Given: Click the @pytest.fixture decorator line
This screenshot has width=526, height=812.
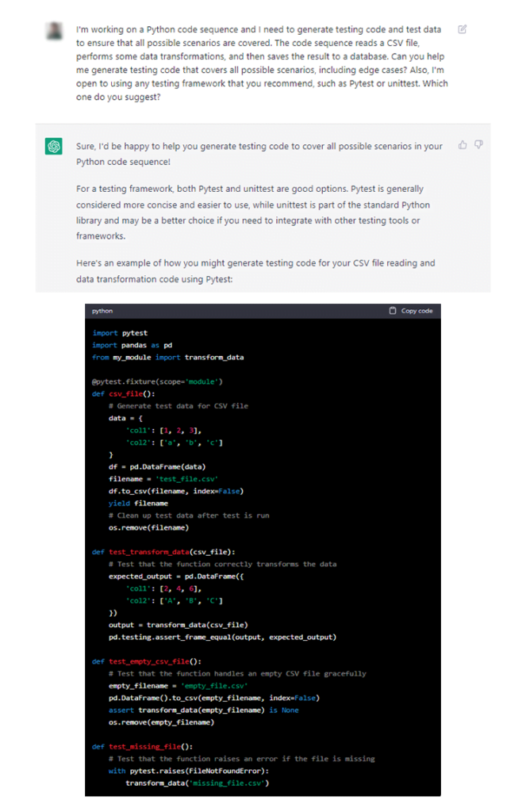Looking at the screenshot, I should (x=157, y=381).
